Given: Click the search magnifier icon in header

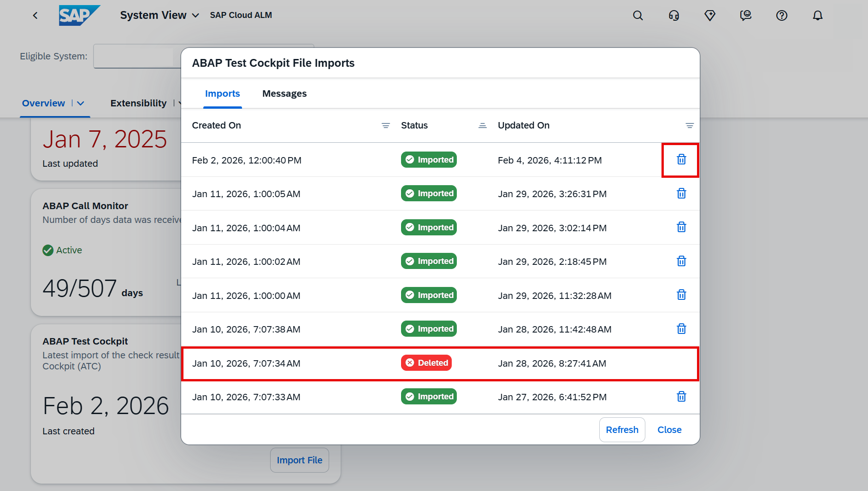Looking at the screenshot, I should (x=638, y=16).
